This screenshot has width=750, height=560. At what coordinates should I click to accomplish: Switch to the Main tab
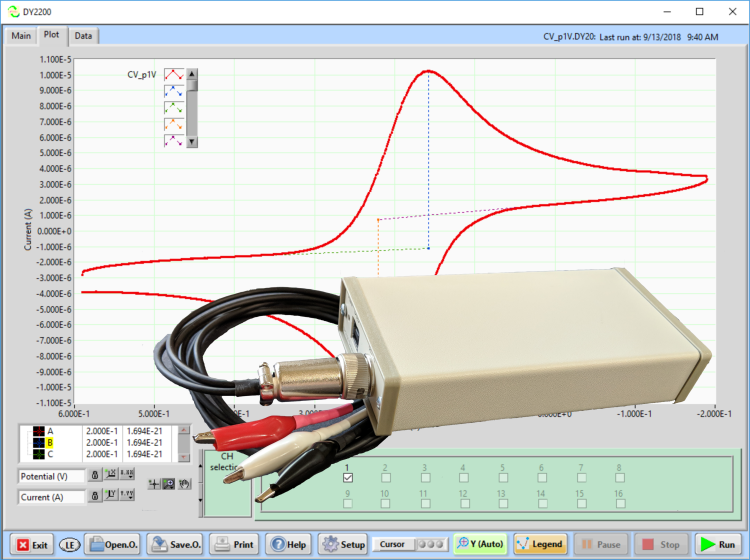pyautogui.click(x=21, y=36)
